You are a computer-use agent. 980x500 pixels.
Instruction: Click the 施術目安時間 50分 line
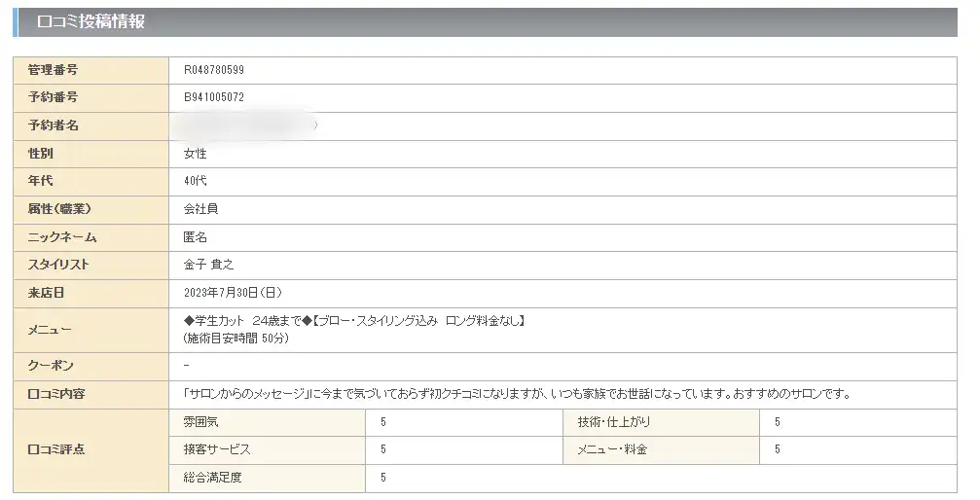coord(236,339)
